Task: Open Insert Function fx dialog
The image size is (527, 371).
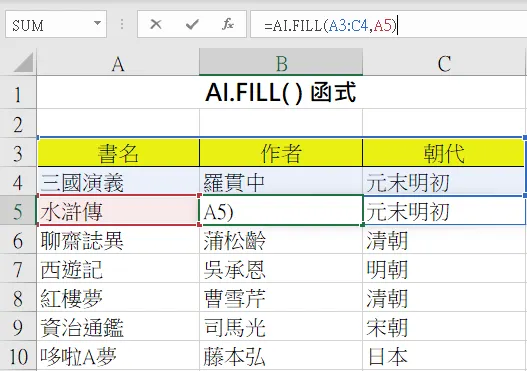Action: (x=228, y=24)
